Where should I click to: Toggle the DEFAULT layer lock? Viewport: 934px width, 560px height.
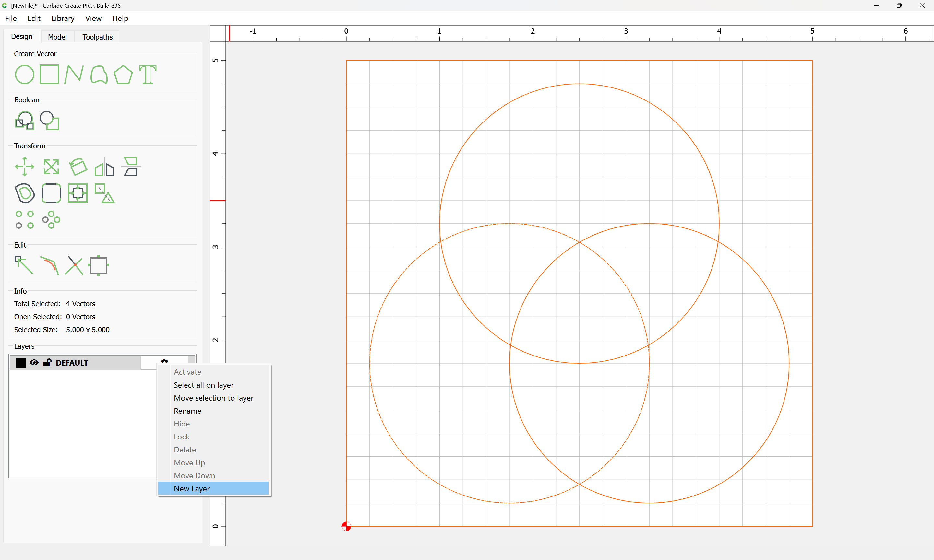pyautogui.click(x=47, y=363)
